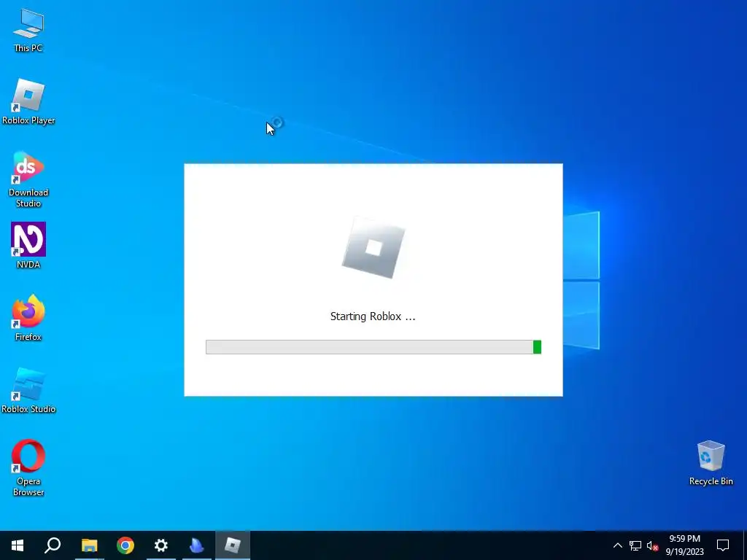
Task: Select the Opera Browser desktop shortcut
Action: [28, 467]
